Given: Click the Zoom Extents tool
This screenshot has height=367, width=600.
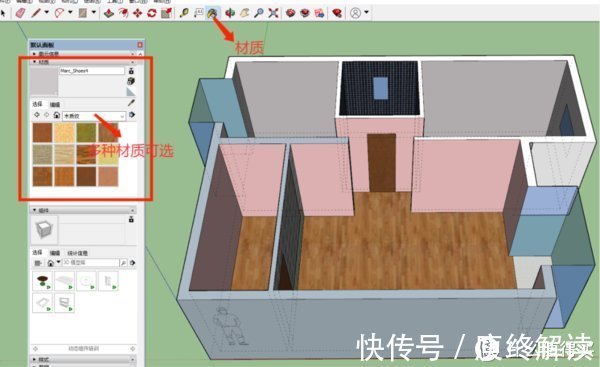Looking at the screenshot, I should pos(273,13).
